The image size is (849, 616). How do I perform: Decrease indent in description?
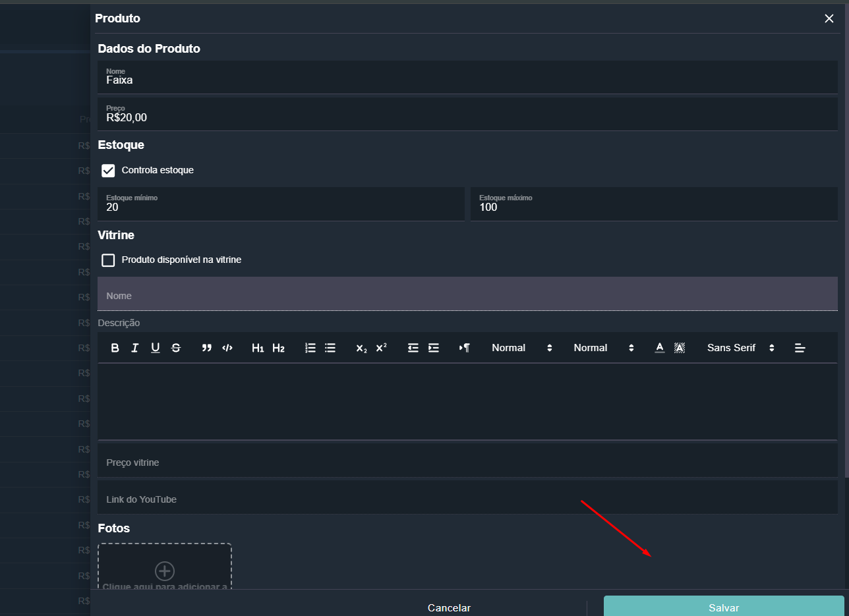pos(413,348)
